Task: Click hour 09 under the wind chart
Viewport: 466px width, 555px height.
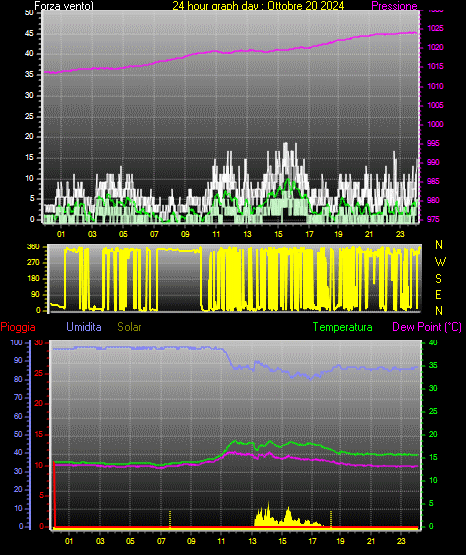Action: click(x=185, y=234)
